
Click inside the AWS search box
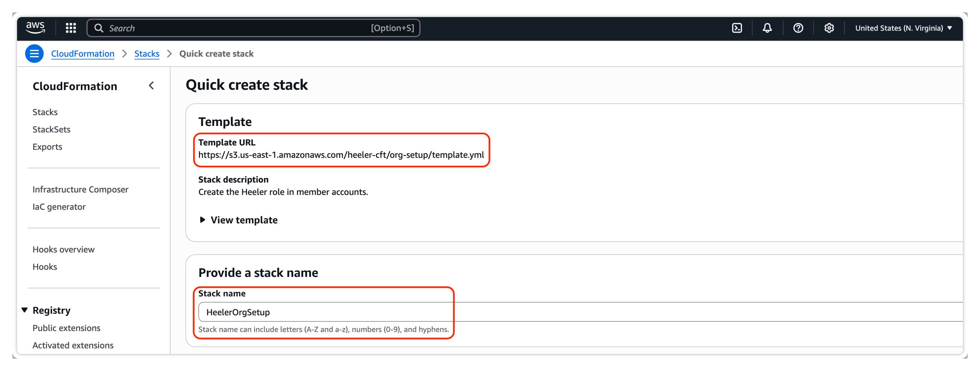[x=253, y=28]
